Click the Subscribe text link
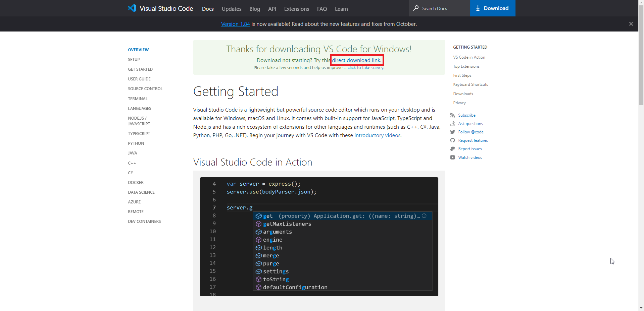Image resolution: width=644 pixels, height=311 pixels. [x=467, y=115]
